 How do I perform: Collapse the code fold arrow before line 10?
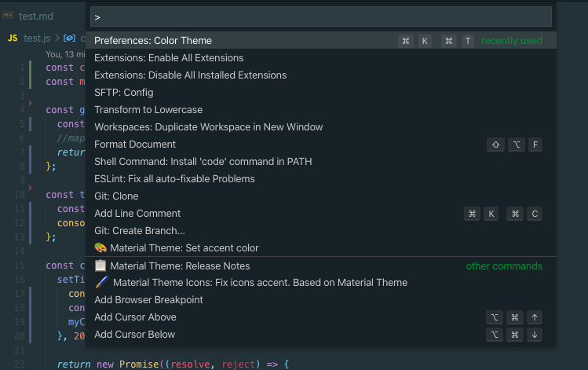point(31,187)
